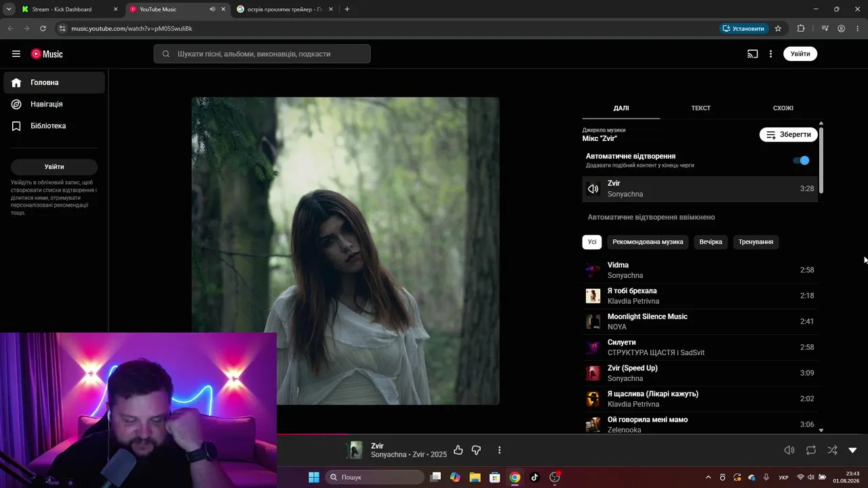Open the tab search dropdown

click(x=9, y=9)
